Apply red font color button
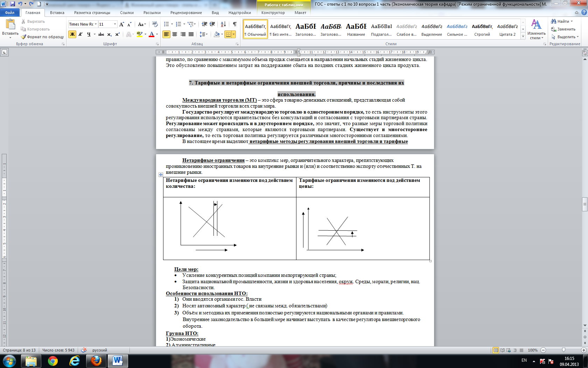Image resolution: width=588 pixels, height=368 pixels. [152, 34]
